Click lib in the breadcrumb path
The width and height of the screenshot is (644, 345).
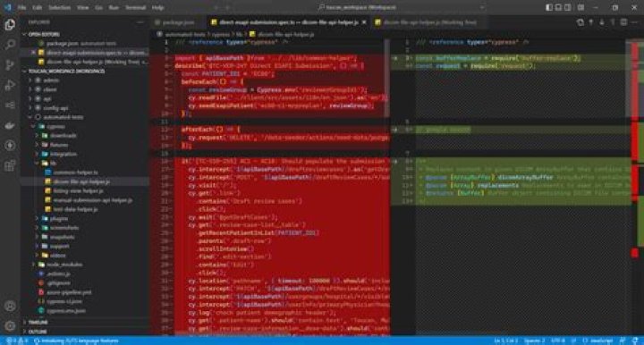(239, 35)
